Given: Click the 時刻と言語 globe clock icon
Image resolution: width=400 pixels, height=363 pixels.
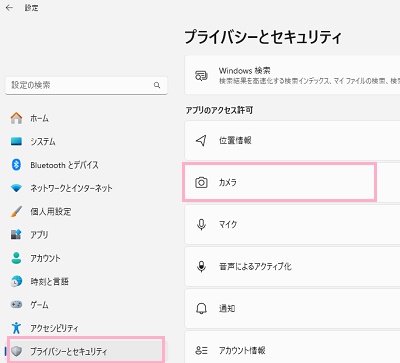Looking at the screenshot, I should [x=16, y=281].
